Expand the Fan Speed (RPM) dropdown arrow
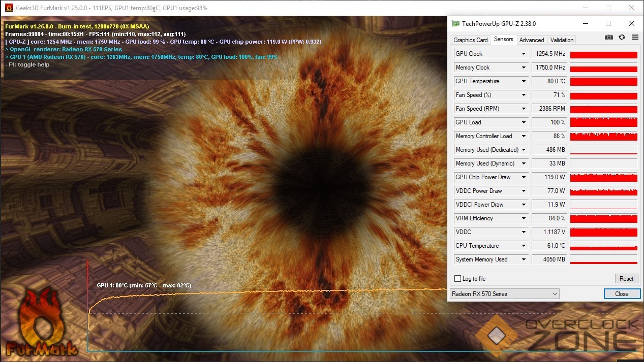The height and width of the screenshot is (362, 644). point(524,109)
